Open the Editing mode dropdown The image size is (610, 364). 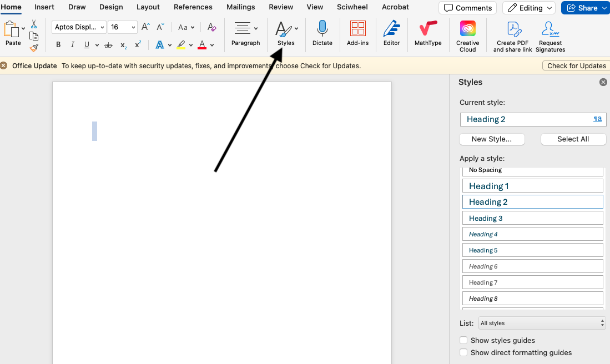click(530, 8)
